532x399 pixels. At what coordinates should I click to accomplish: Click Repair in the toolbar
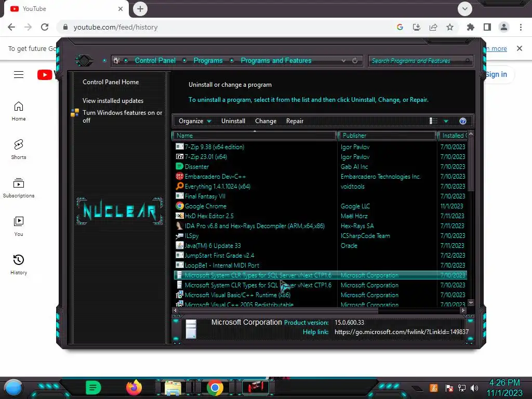click(x=295, y=121)
